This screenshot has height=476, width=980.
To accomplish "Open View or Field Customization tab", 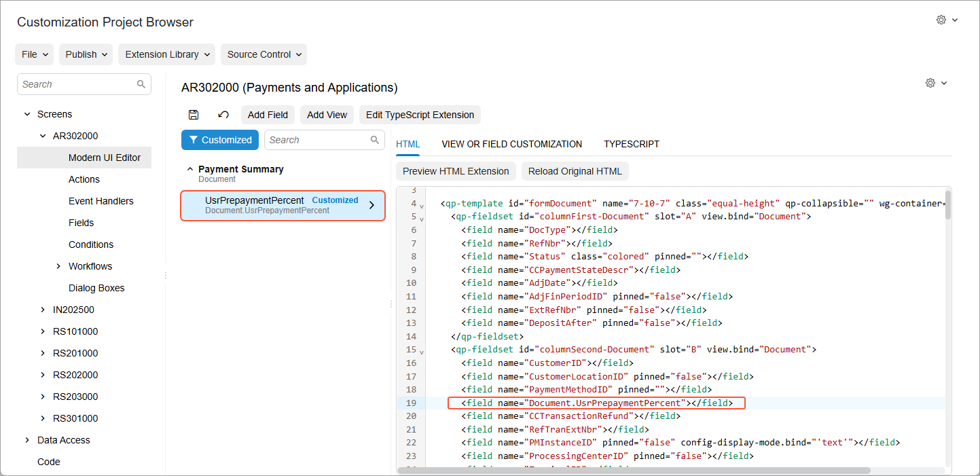I will pyautogui.click(x=512, y=144).
